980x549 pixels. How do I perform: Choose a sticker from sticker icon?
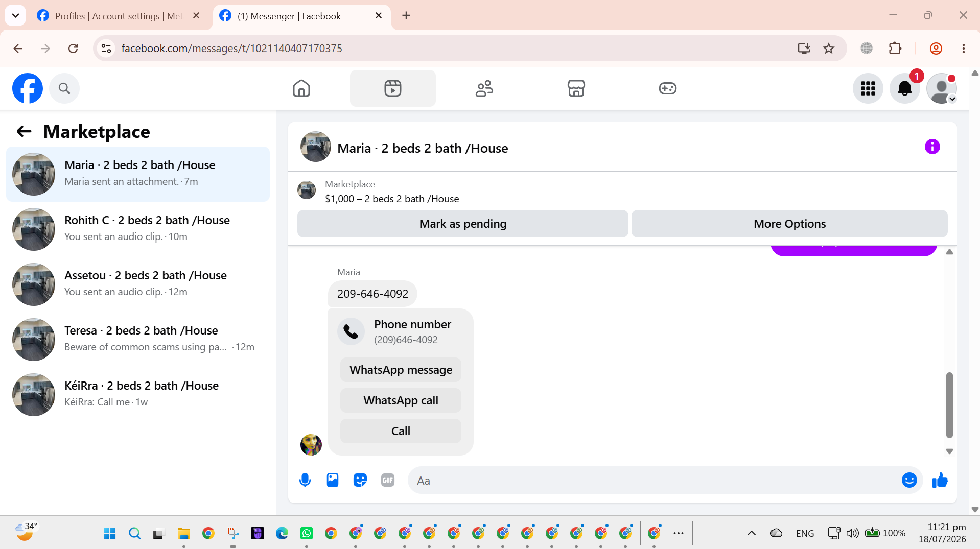360,480
